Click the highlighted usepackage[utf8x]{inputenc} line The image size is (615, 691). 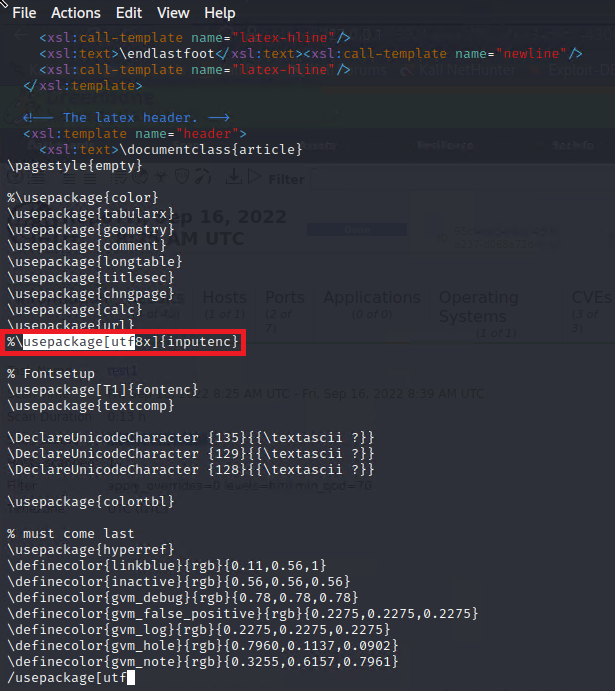click(123, 342)
